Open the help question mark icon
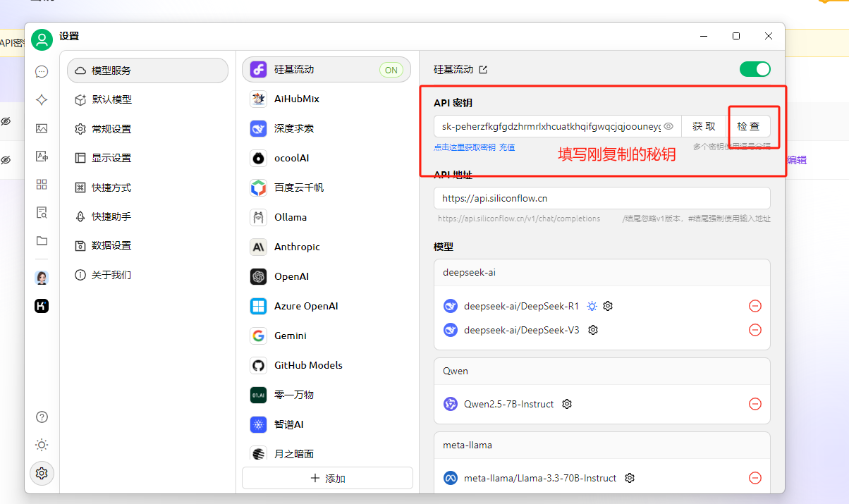 (x=42, y=417)
